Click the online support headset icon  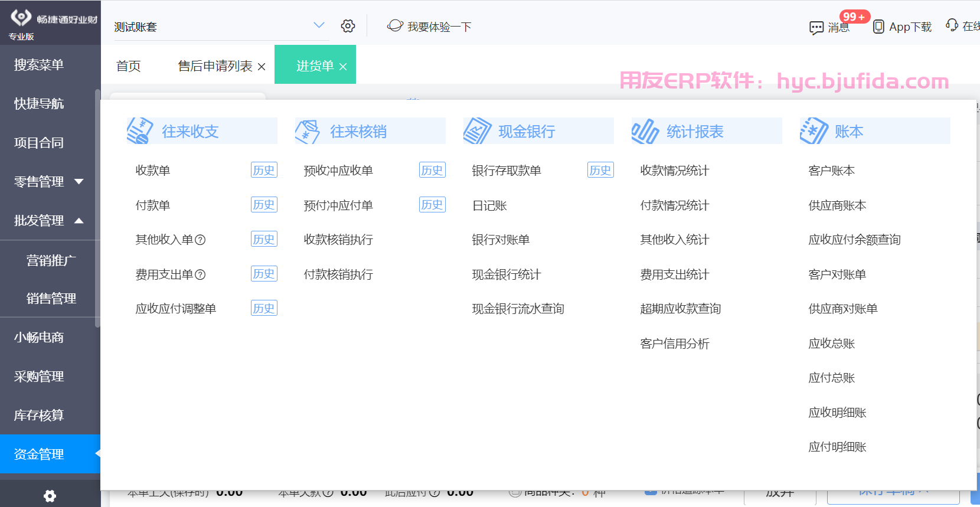click(952, 25)
